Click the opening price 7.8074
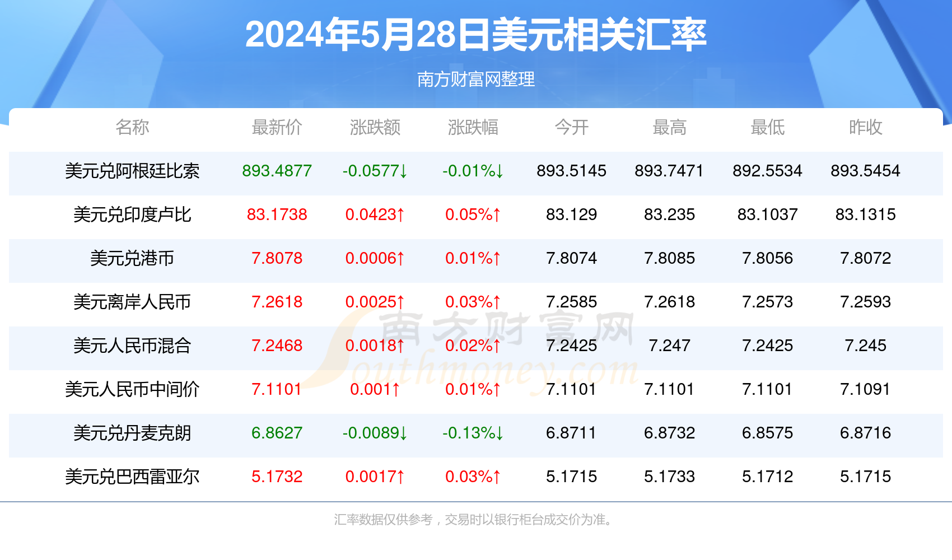The image size is (952, 560). [571, 258]
